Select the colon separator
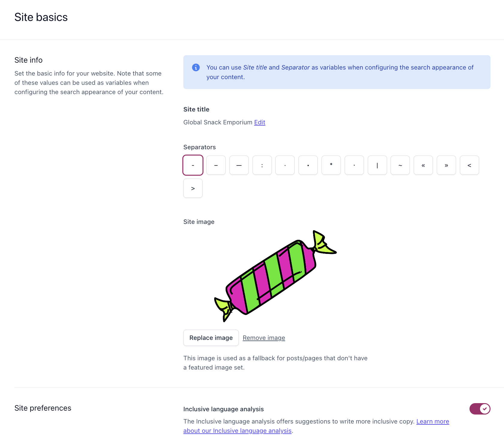The height and width of the screenshot is (440, 504). [x=262, y=165]
